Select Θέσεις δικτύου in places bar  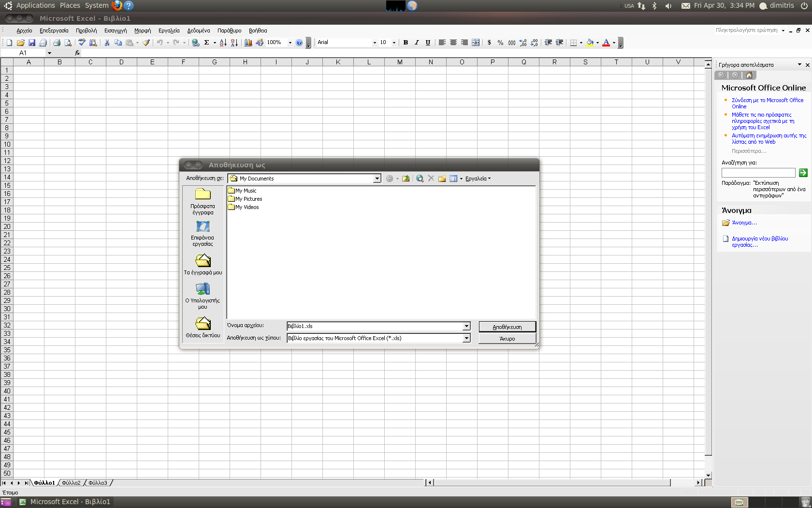(203, 328)
